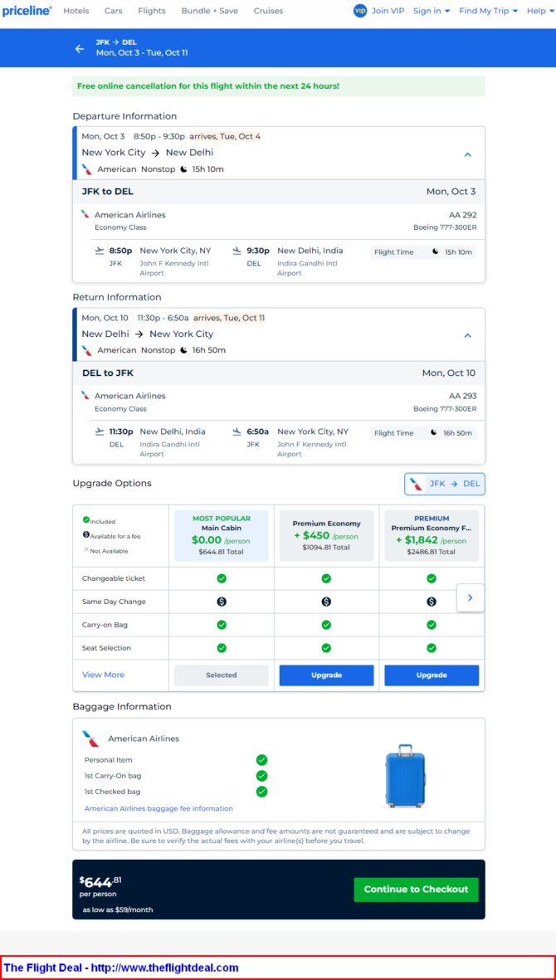This screenshot has width=556, height=980.
Task: Click the yellow VIP badge icon
Action: pyautogui.click(x=360, y=11)
